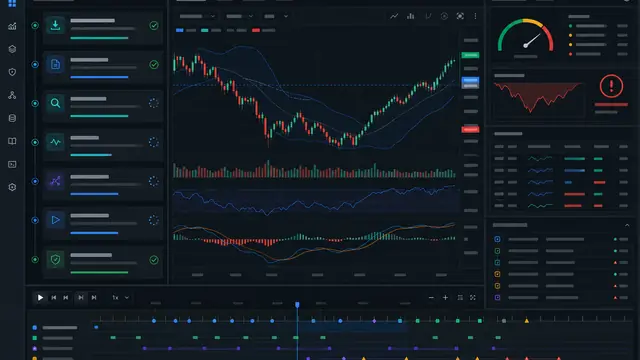Click the shield icon in last pipeline step

[55, 259]
